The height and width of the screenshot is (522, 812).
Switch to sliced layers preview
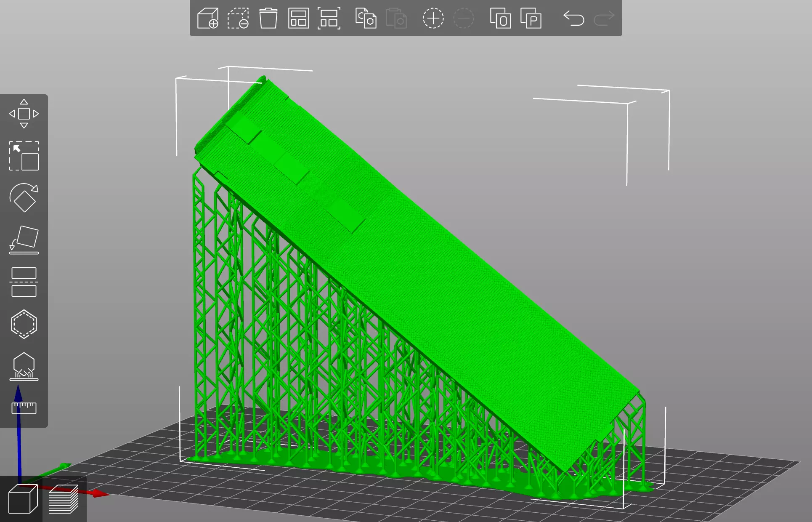64,499
